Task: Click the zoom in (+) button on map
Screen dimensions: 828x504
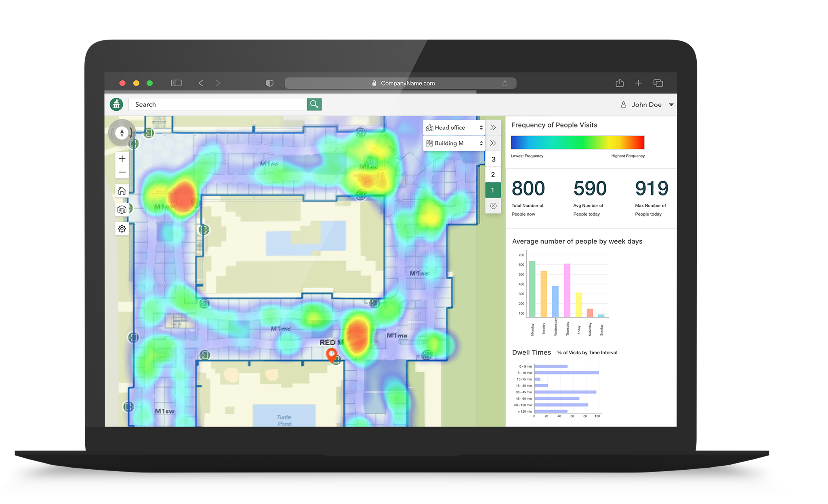Action: 122,159
